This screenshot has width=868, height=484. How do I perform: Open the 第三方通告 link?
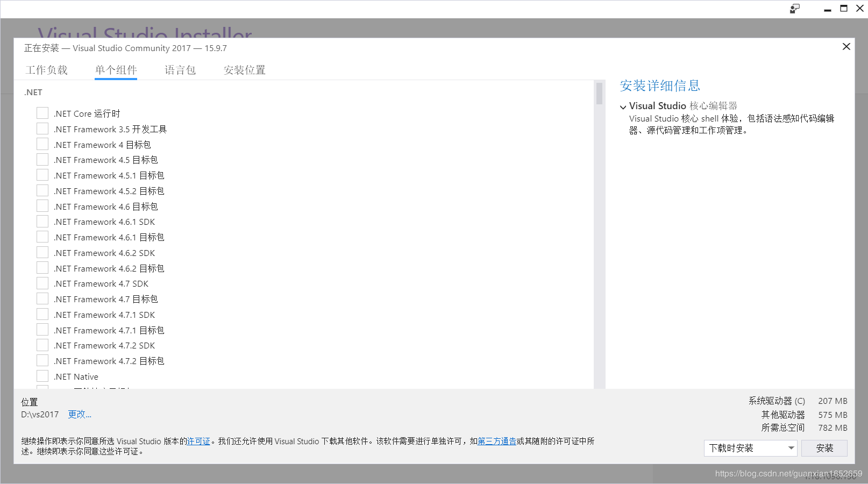click(497, 441)
